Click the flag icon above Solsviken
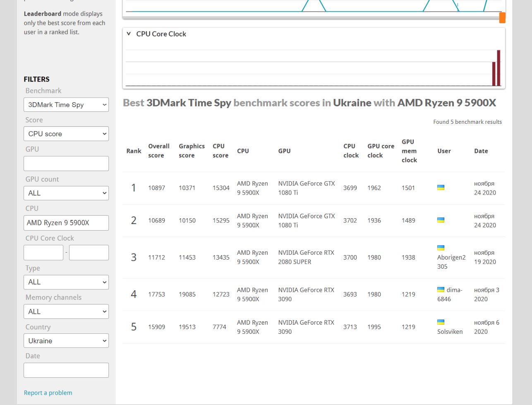This screenshot has width=532, height=405. (x=441, y=322)
